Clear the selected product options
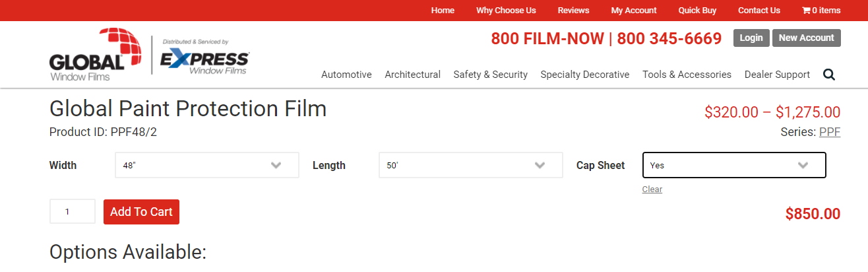 point(652,189)
